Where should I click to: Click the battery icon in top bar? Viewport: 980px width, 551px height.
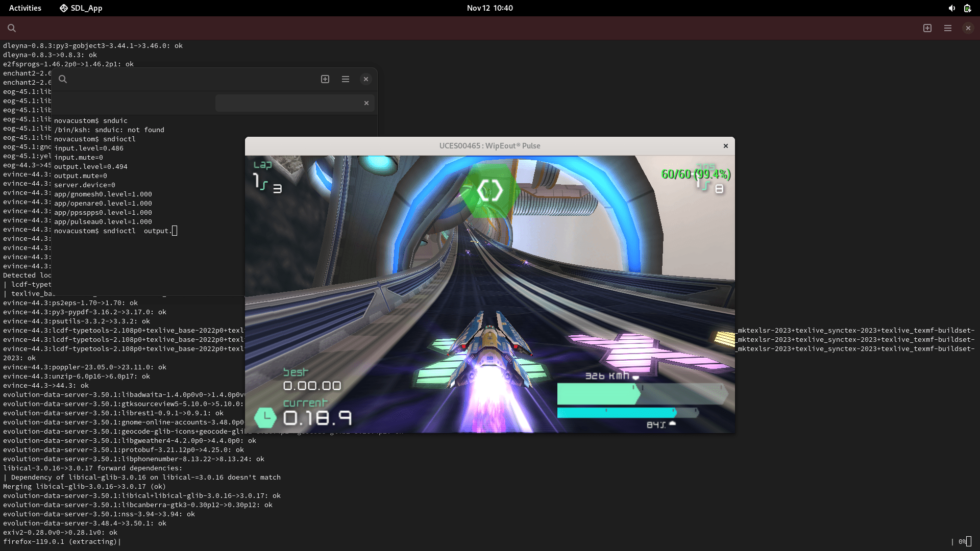967,8
